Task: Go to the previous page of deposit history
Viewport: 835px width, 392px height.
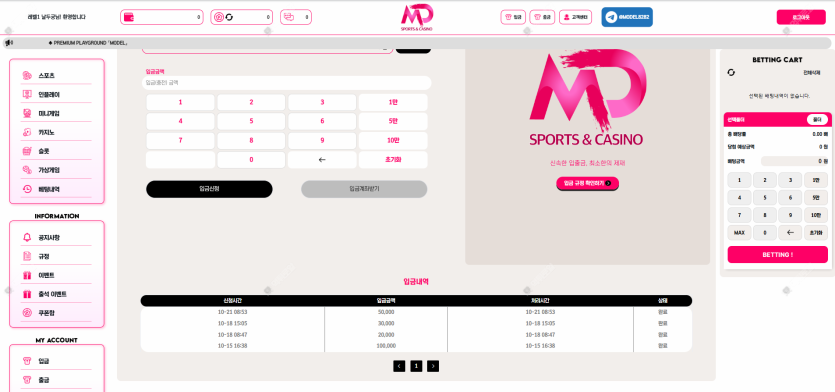Action: pyautogui.click(x=399, y=366)
